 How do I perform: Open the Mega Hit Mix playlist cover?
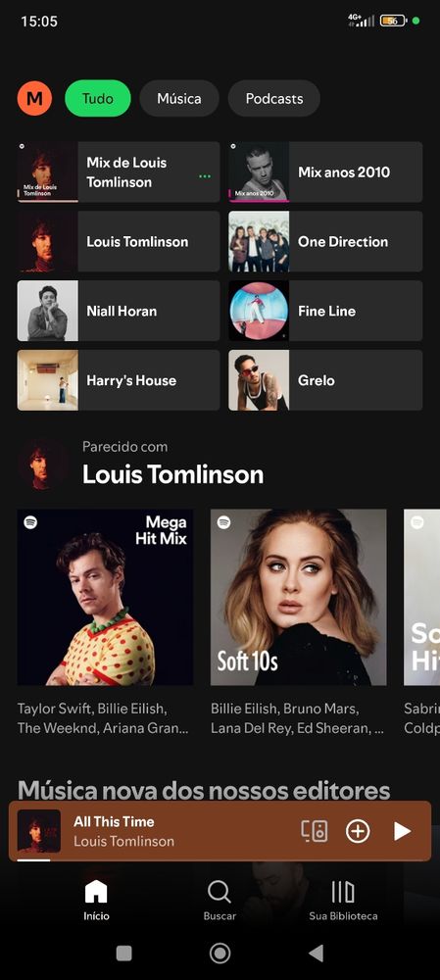[x=105, y=598]
